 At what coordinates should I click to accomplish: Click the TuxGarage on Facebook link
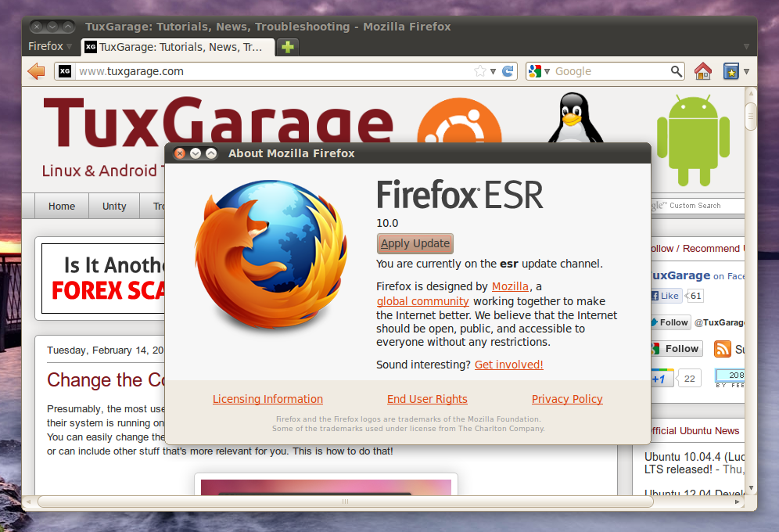click(x=698, y=275)
